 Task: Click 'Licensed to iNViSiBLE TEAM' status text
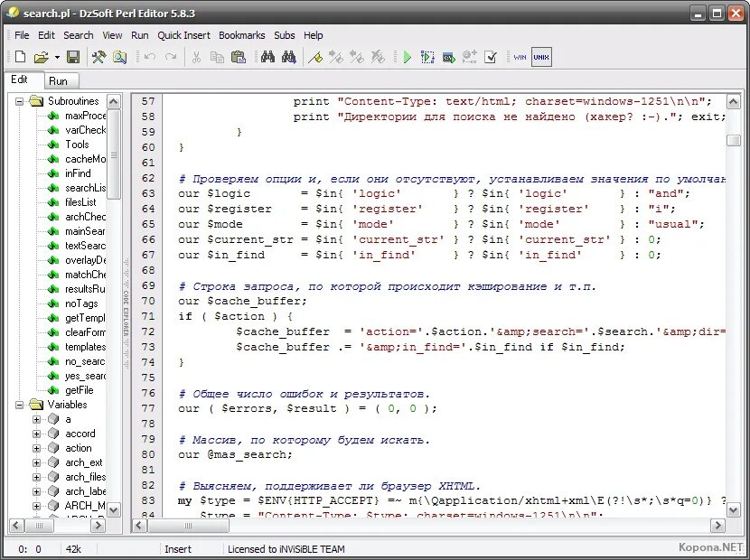(x=286, y=549)
